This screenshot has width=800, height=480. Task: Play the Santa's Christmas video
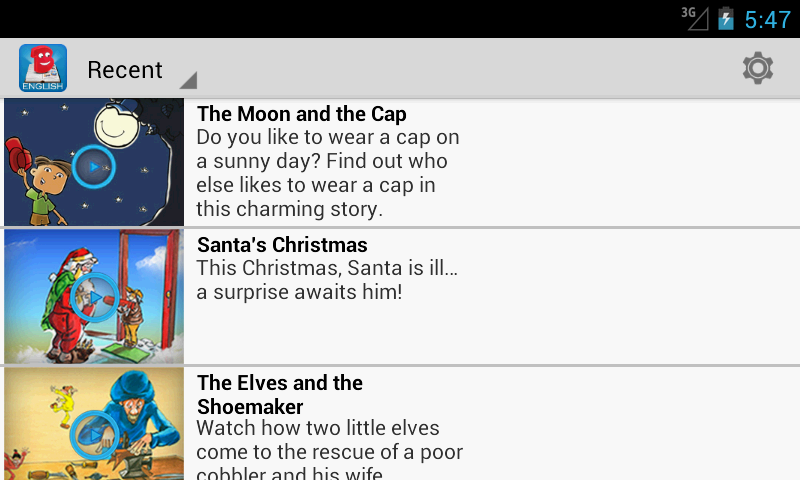pos(95,296)
